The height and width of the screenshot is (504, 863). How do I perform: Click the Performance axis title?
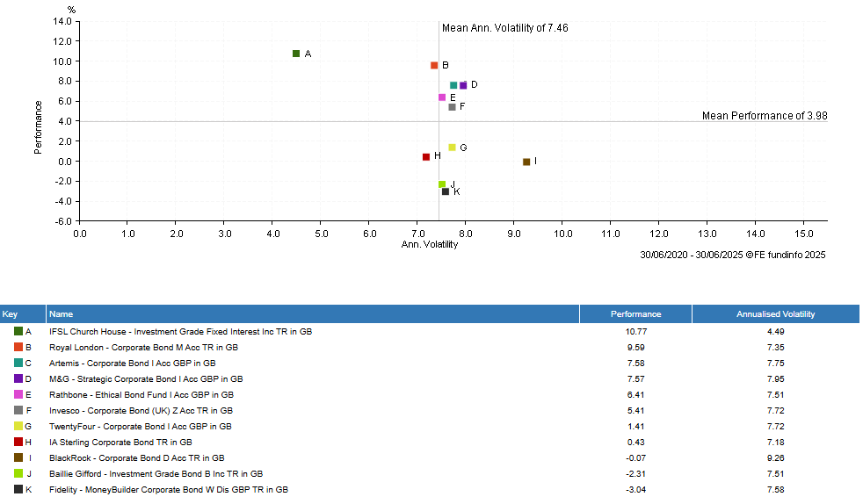(38, 127)
